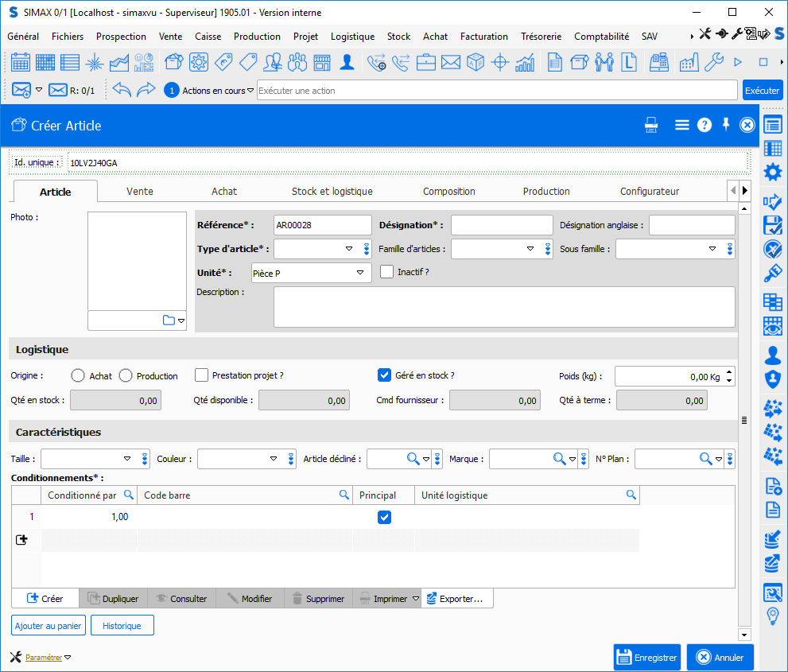Click the undo arrow icon
Image resolution: width=788 pixels, height=672 pixels.
pyautogui.click(x=121, y=90)
